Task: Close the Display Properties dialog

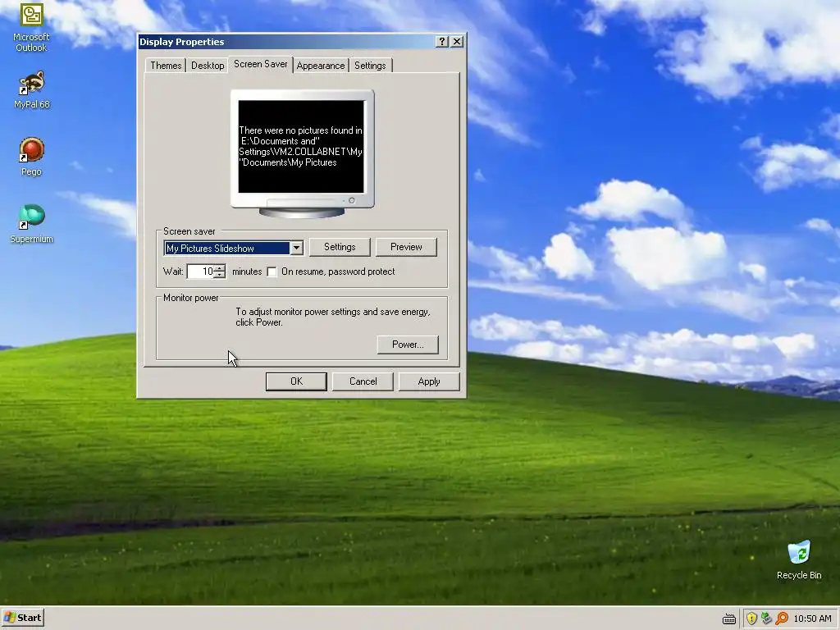Action: click(457, 42)
